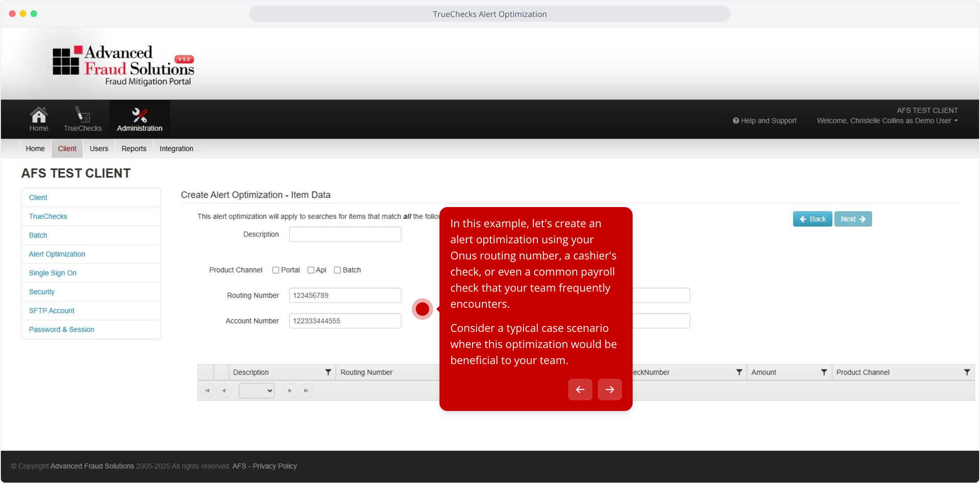
Task: Go to next page of the grid
Action: point(290,390)
